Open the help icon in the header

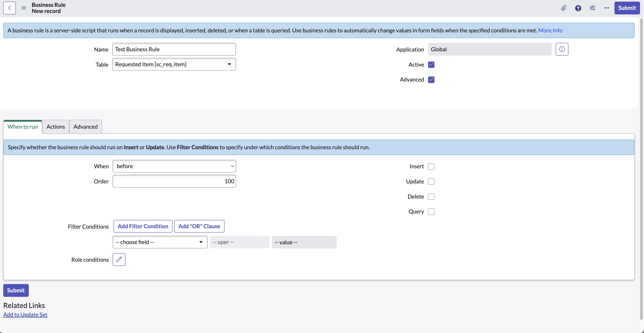578,8
